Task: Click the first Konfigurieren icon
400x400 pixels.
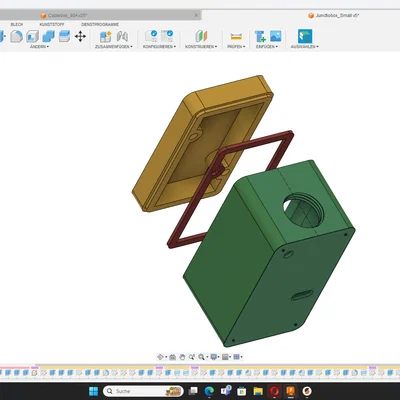Action: [x=151, y=36]
